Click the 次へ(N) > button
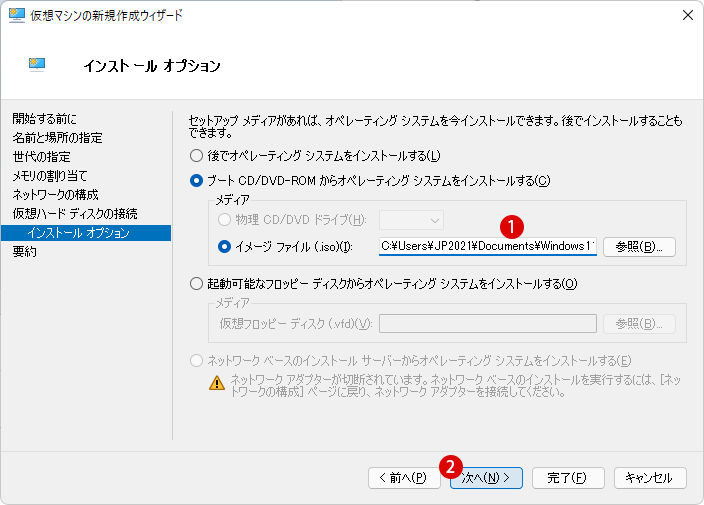The width and height of the screenshot is (704, 505). tap(486, 478)
